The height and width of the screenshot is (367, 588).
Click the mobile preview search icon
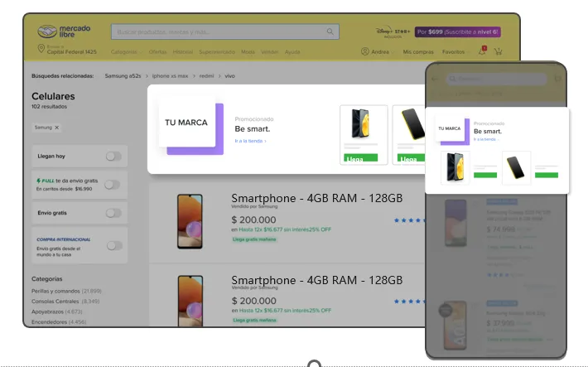[453, 79]
